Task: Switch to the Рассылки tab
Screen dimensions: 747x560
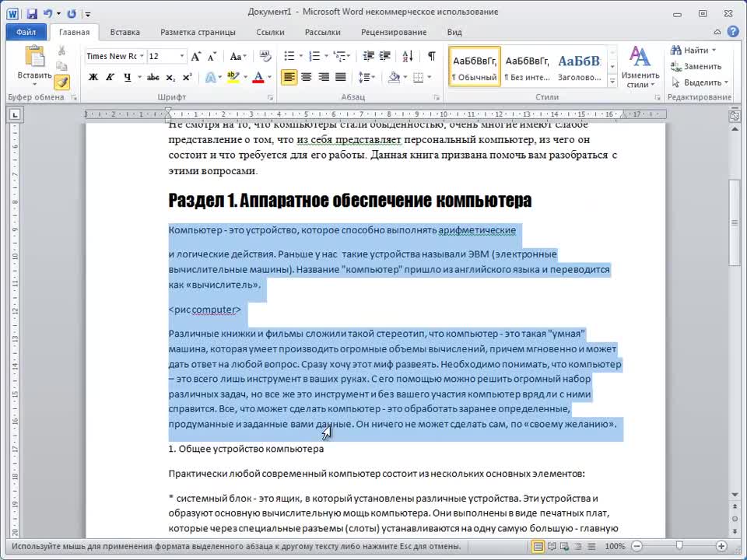Action: pyautogui.click(x=322, y=33)
